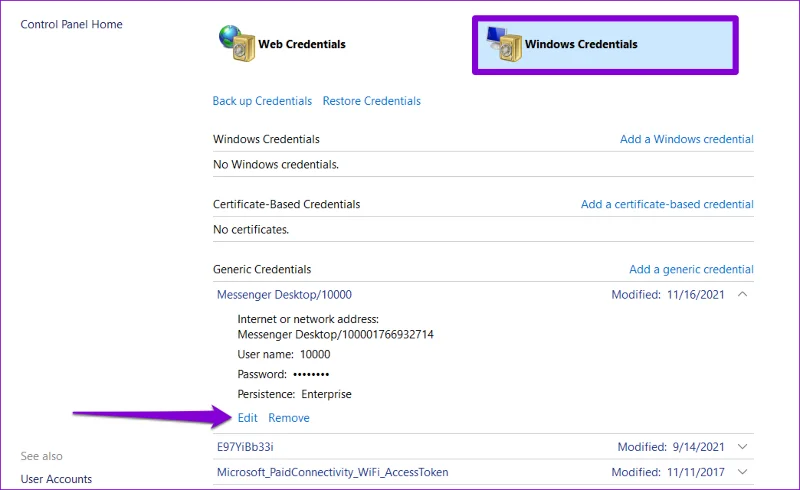800x490 pixels.
Task: Click the 'User name: 10000' text
Action: [284, 355]
